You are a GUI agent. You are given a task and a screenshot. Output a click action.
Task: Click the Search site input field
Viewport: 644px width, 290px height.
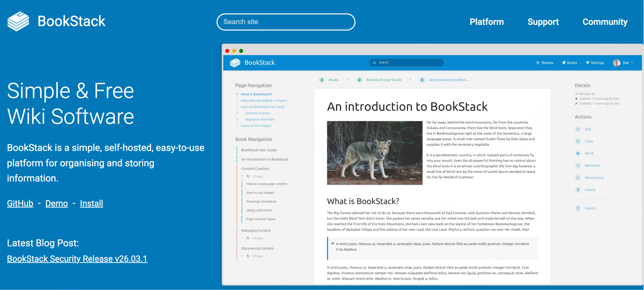pyautogui.click(x=286, y=22)
